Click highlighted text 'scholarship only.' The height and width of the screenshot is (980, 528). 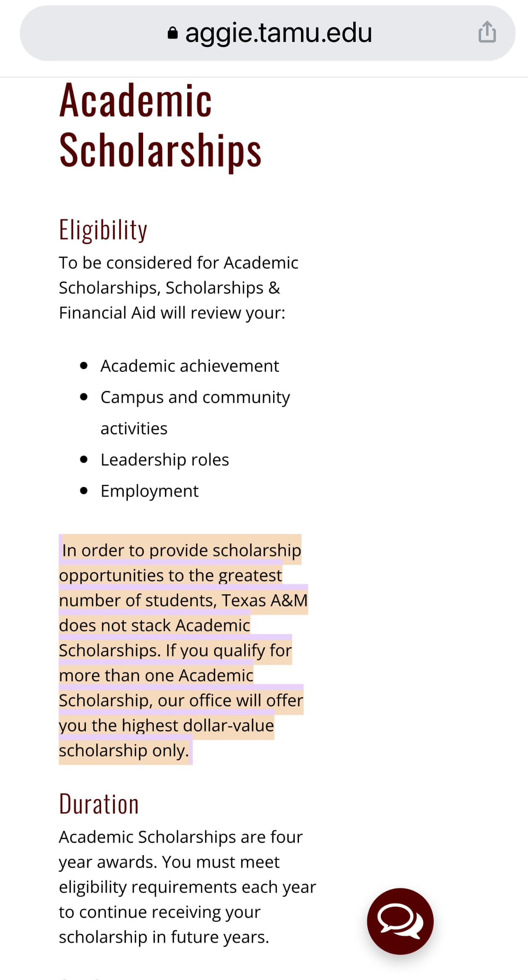124,751
